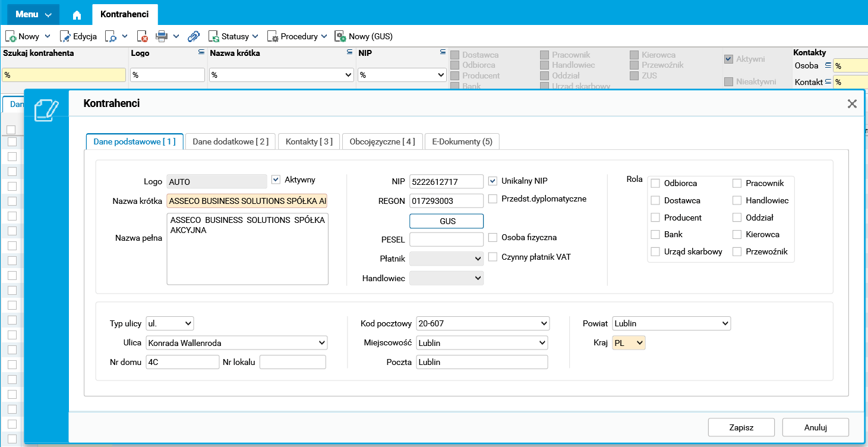Open the Kraj PL dropdown

coord(629,343)
